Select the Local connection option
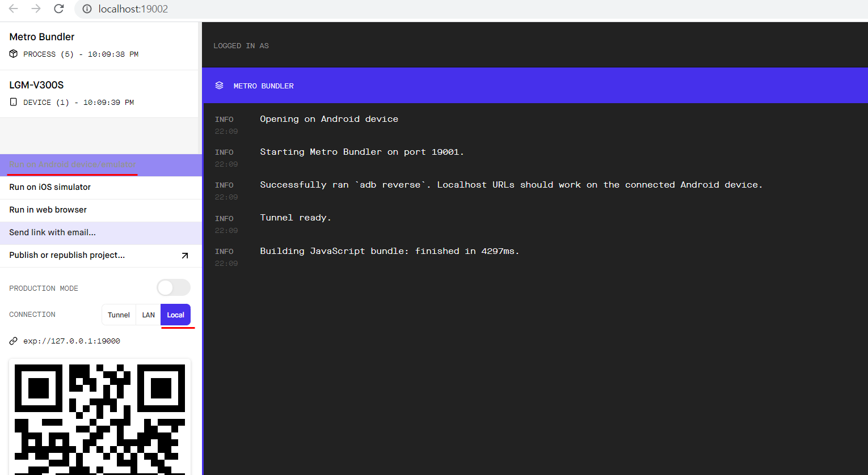The height and width of the screenshot is (475, 868). [x=175, y=315]
